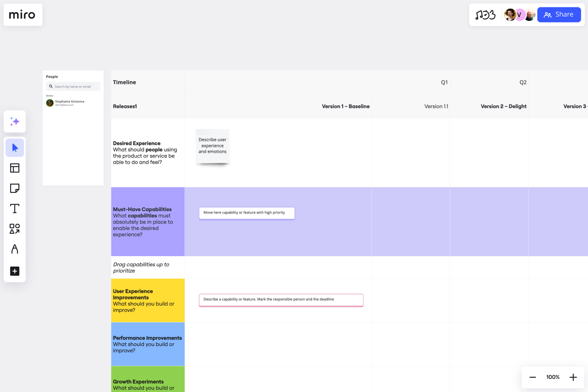Click the pink collaborator avatar labeled V

(x=519, y=14)
